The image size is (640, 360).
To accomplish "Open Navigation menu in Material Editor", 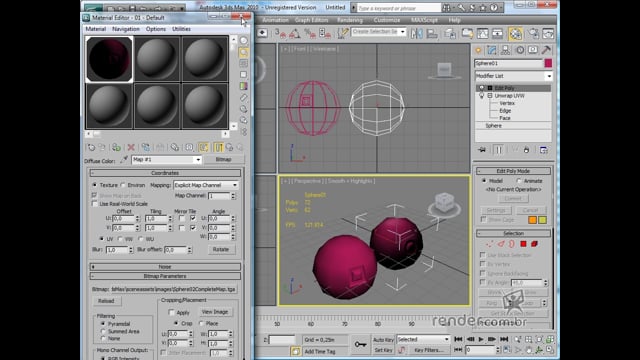I will [x=126, y=29].
